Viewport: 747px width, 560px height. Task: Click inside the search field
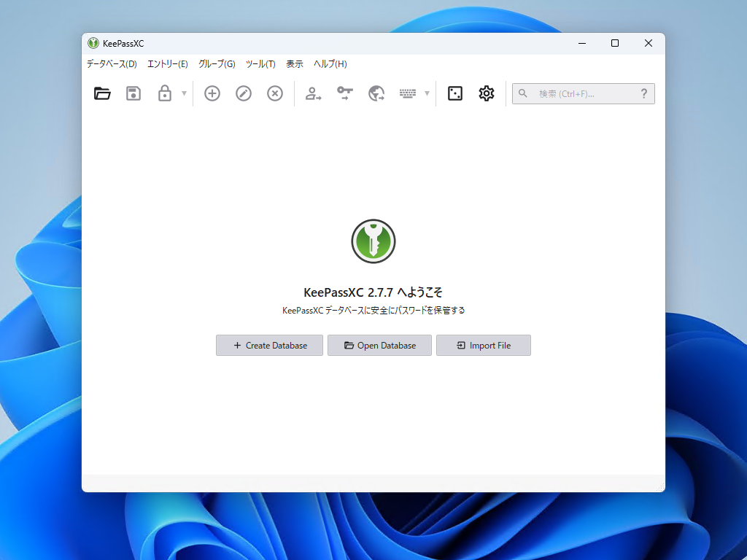[576, 93]
